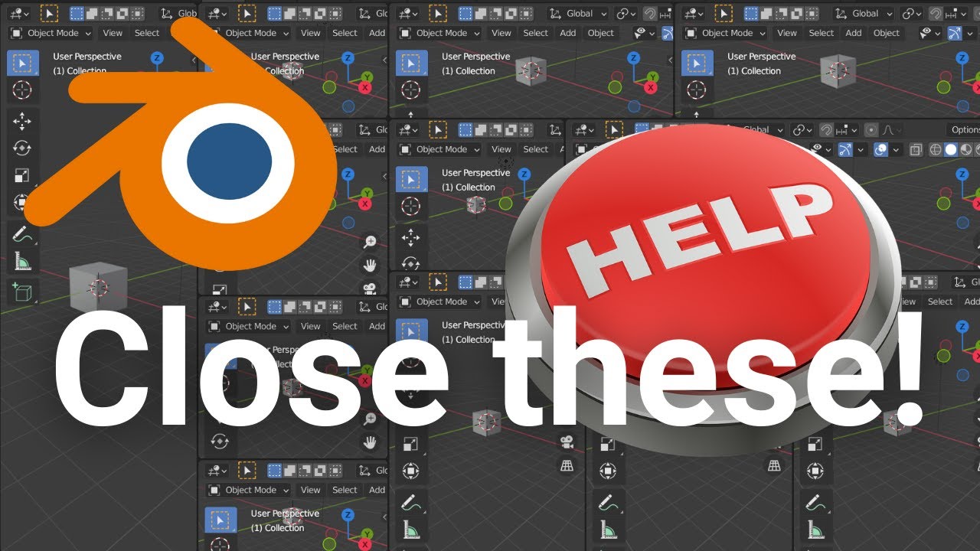Open the Add menu in the bottom-left viewport
980x551 pixels.
pyautogui.click(x=377, y=490)
